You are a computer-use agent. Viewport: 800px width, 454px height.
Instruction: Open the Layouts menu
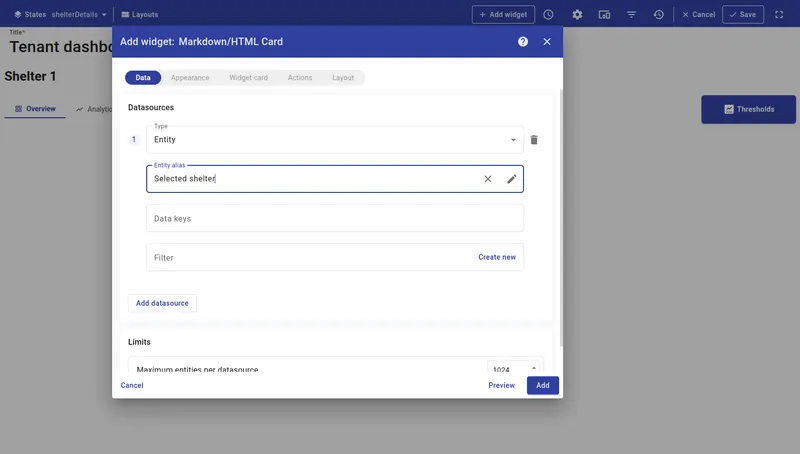coord(140,15)
